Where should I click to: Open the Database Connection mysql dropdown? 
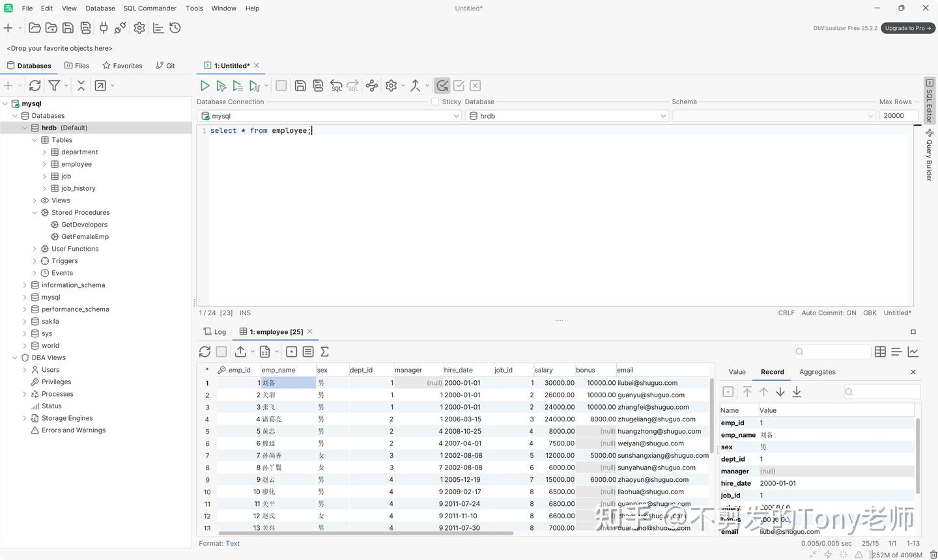329,116
